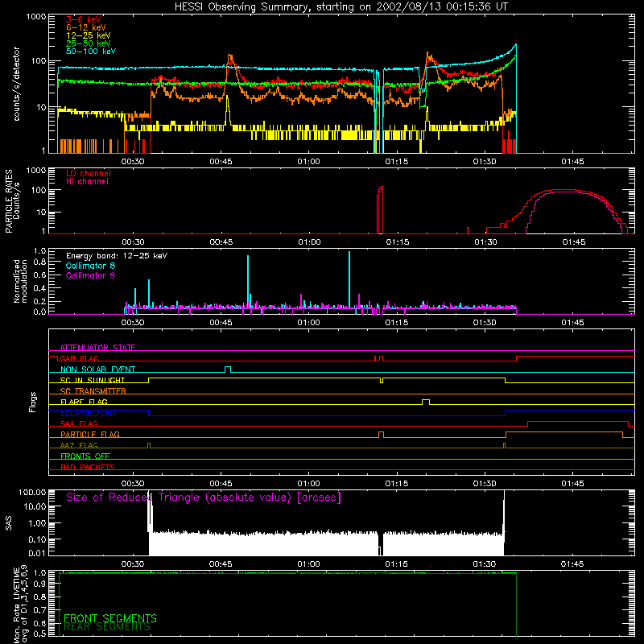Screen dimensions: 644x644
Task: Click the 'NON SOLAR EVENT' flag label
Action: pyautogui.click(x=97, y=369)
